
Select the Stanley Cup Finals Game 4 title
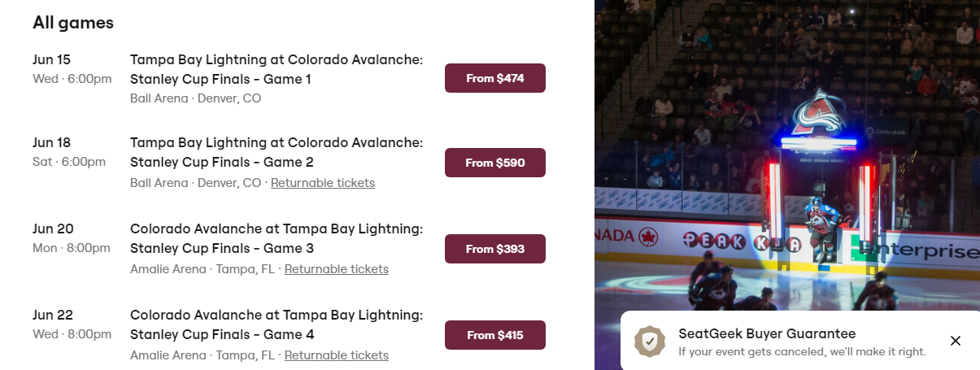[277, 324]
